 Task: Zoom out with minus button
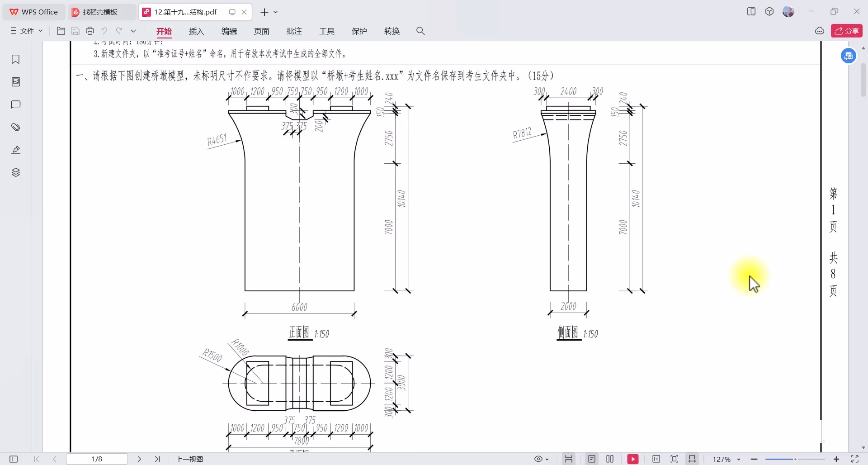pos(754,459)
